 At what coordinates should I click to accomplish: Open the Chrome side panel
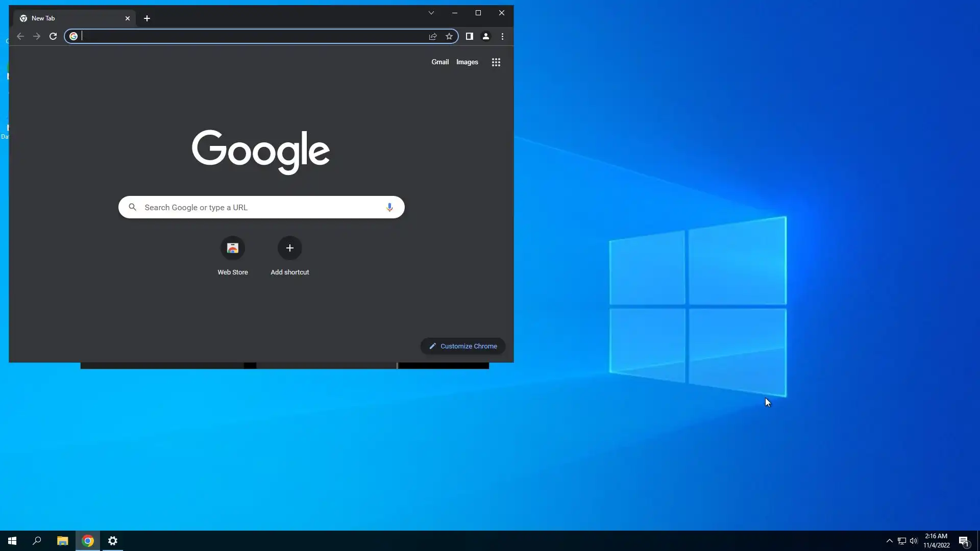pos(470,36)
